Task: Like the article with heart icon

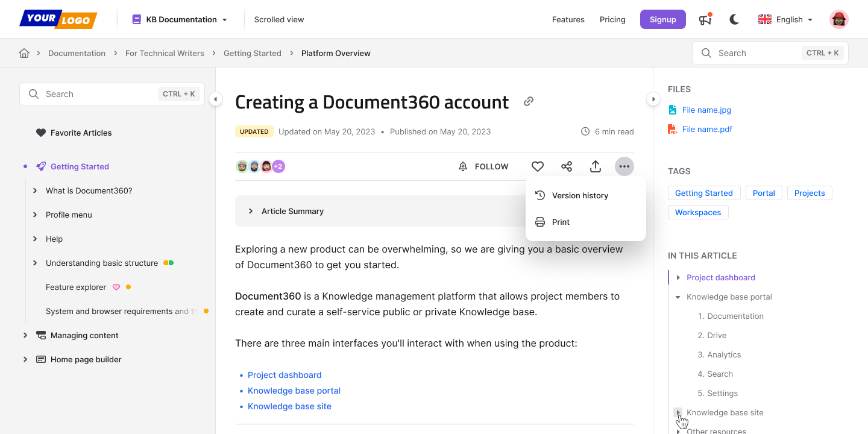Action: click(538, 166)
